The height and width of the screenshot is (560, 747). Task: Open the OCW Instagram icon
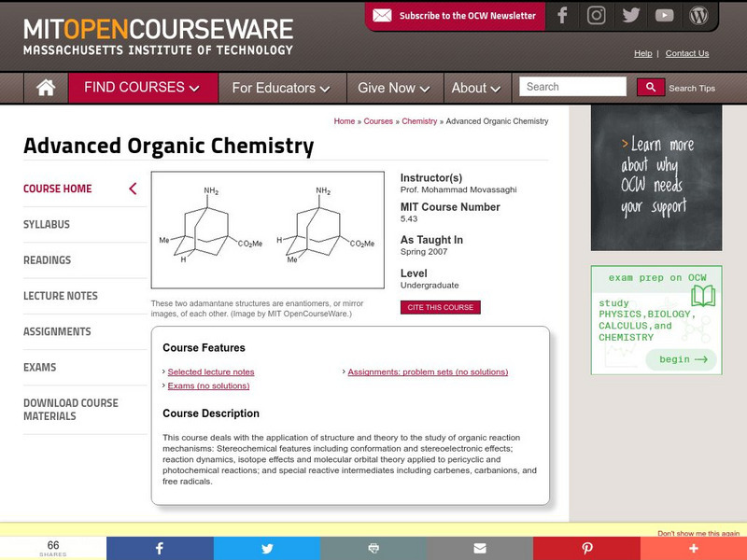[596, 15]
